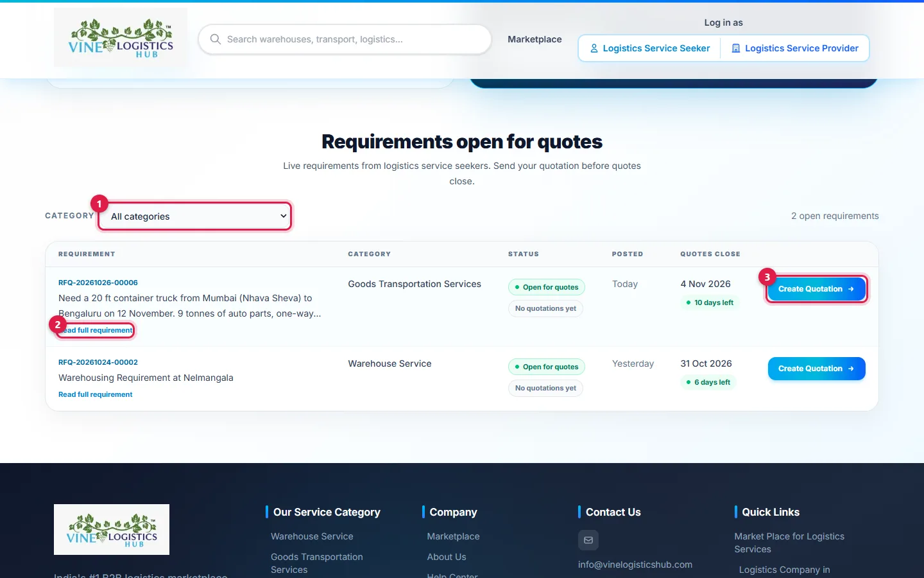The height and width of the screenshot is (578, 924).
Task: Click the mail envelope icon under Contact Us
Action: coord(588,540)
